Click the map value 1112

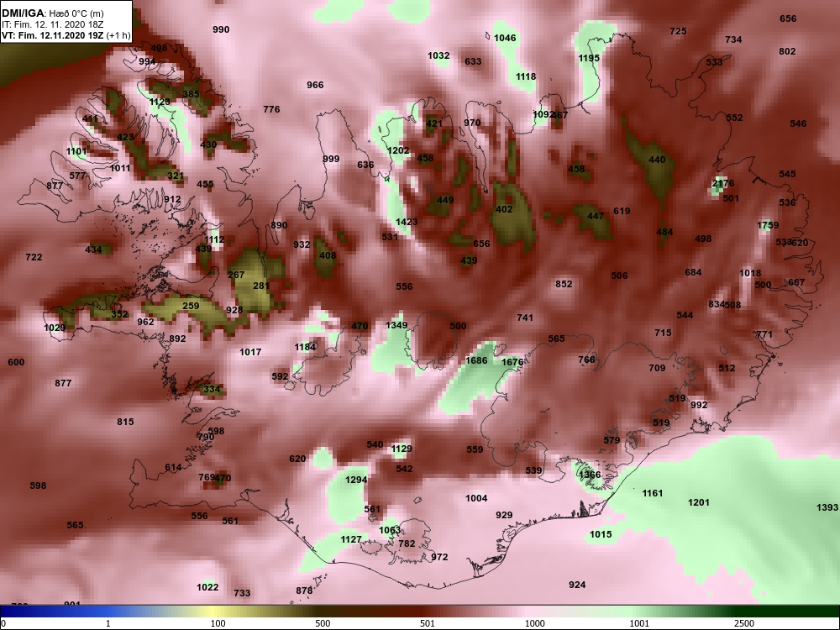[x=214, y=239]
